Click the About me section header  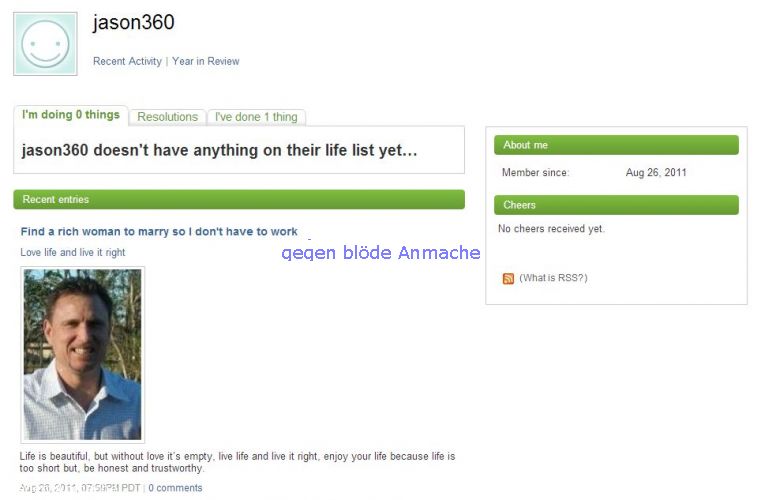point(616,145)
